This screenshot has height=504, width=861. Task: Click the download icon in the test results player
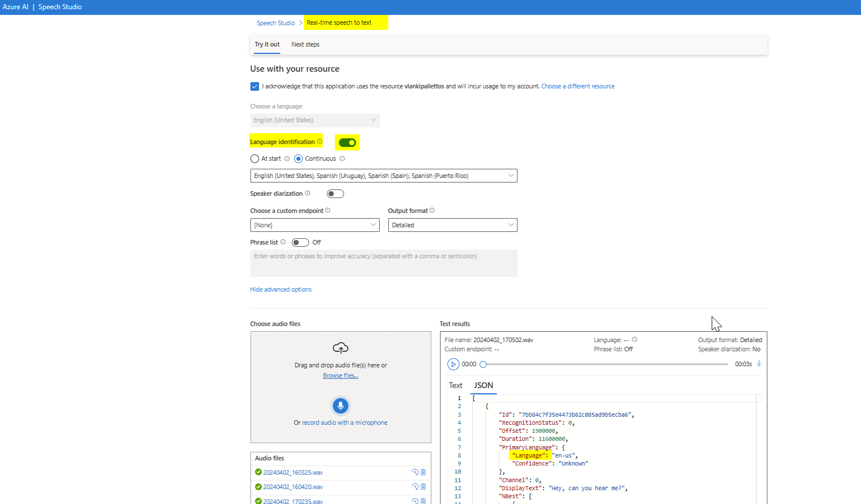758,363
